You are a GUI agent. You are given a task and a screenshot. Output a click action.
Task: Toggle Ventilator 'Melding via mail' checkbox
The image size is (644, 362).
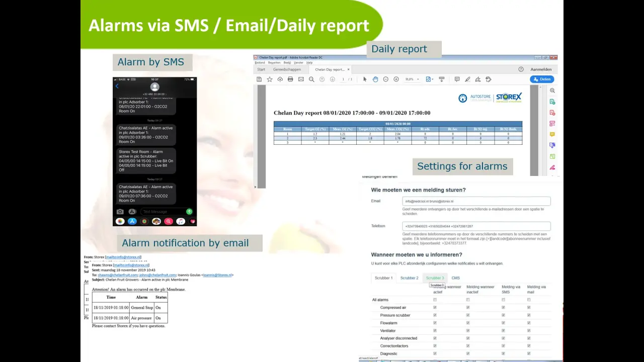tap(529, 331)
